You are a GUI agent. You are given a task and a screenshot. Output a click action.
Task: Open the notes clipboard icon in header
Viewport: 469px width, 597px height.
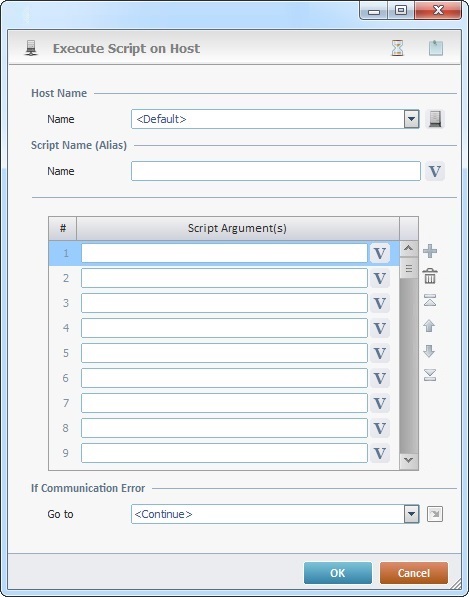pos(436,48)
